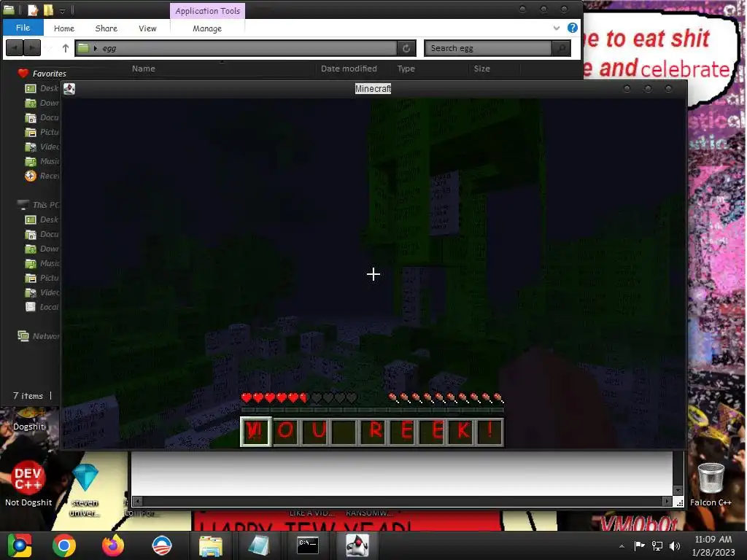The width and height of the screenshot is (747, 560).
Task: Open Desktop under Favorites
Action: point(42,88)
